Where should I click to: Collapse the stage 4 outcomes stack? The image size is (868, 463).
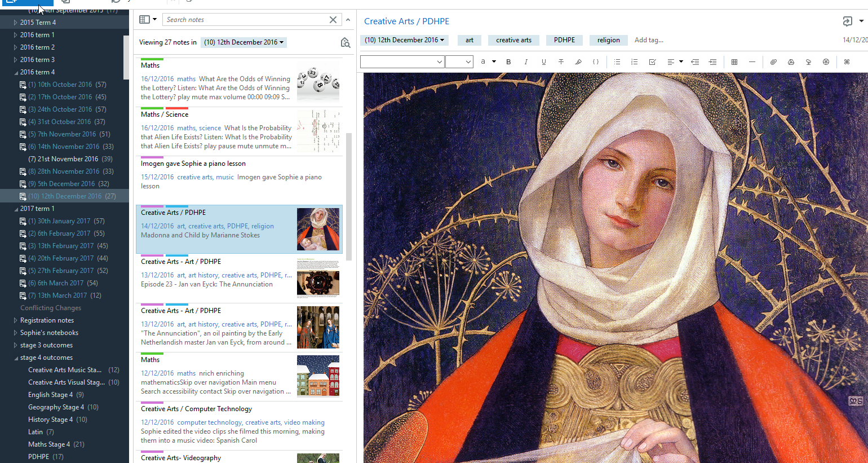point(16,358)
